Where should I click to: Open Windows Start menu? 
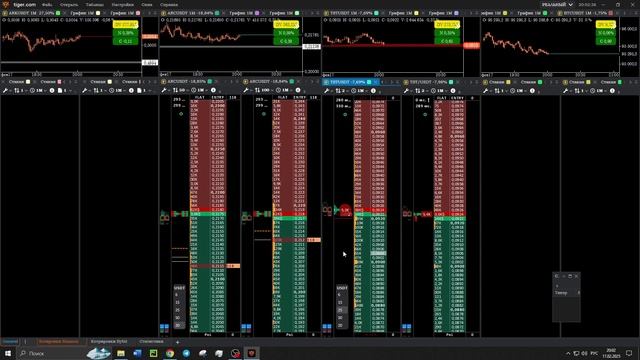[x=8, y=353]
